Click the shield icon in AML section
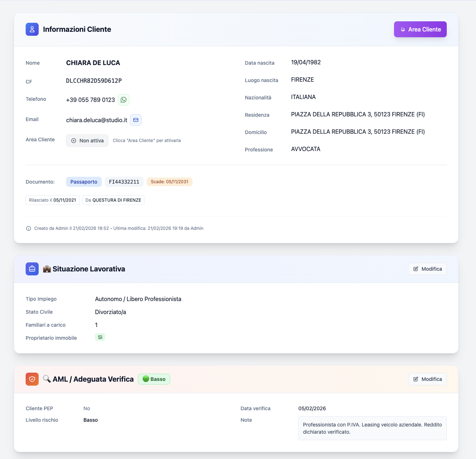 [x=32, y=379]
